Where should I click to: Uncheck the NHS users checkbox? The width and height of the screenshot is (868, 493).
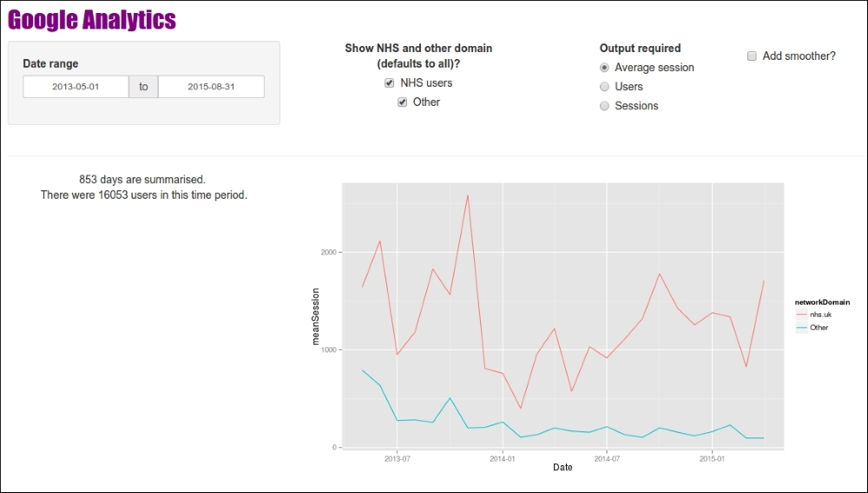pos(389,83)
